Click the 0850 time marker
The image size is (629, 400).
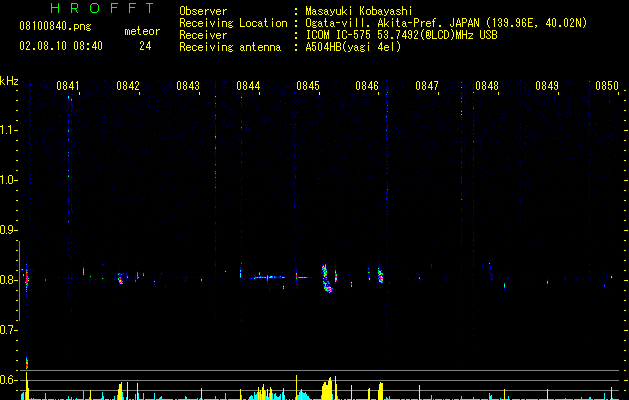click(x=607, y=86)
